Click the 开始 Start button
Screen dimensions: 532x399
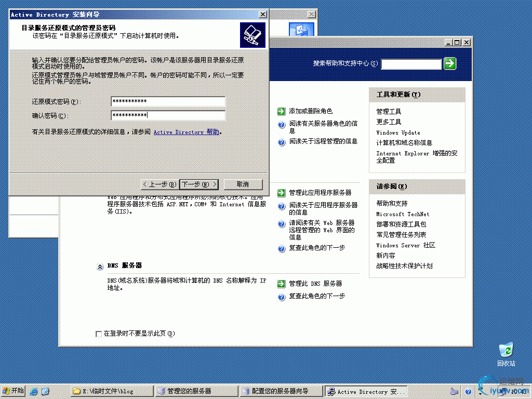click(13, 391)
